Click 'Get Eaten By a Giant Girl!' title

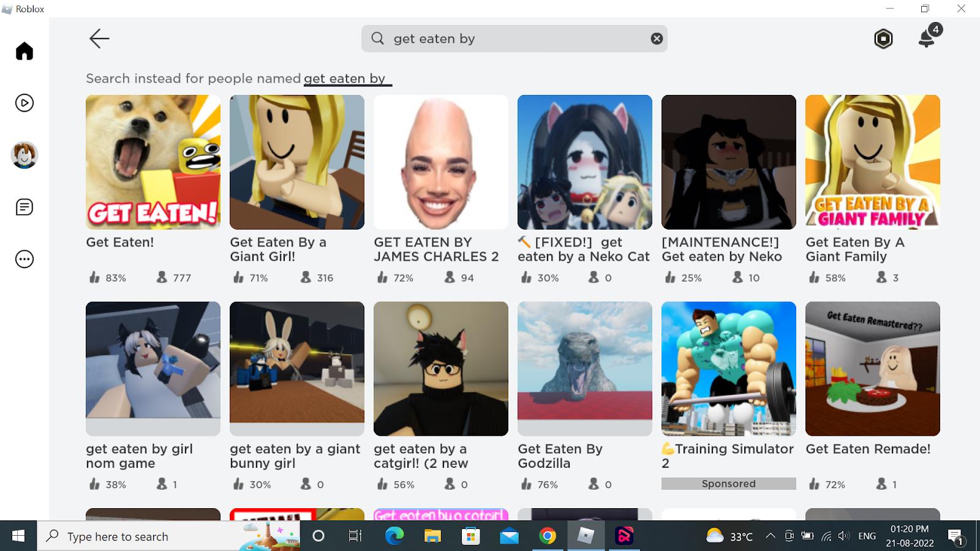pyautogui.click(x=278, y=249)
